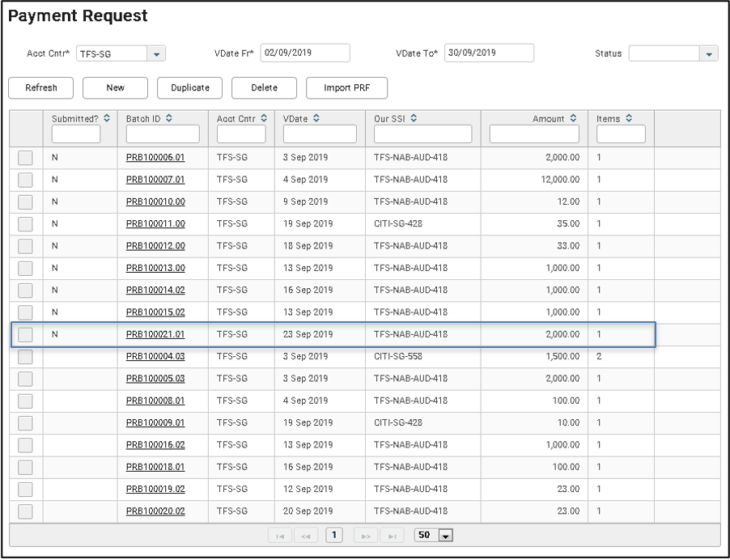
Task: Select checkbox for row PRB100021.01
Action: point(25,334)
